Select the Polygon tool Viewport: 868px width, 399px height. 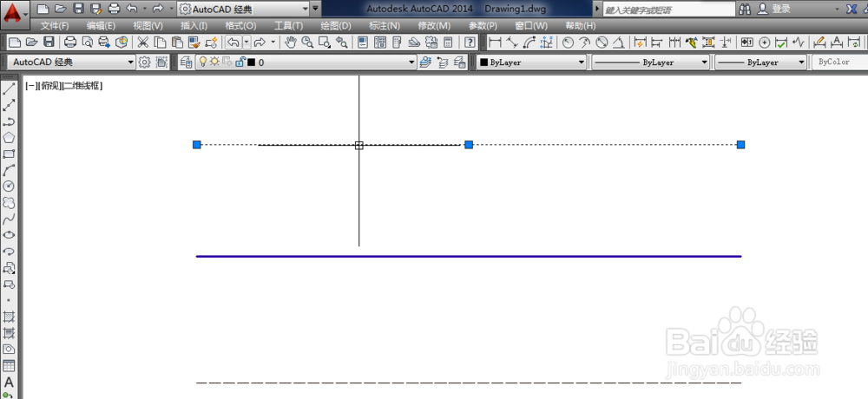[x=9, y=137]
